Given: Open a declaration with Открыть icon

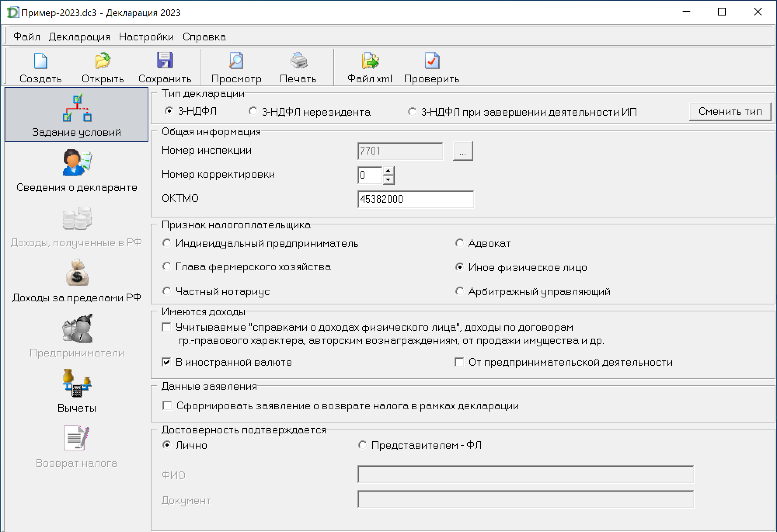Looking at the screenshot, I should point(103,61).
